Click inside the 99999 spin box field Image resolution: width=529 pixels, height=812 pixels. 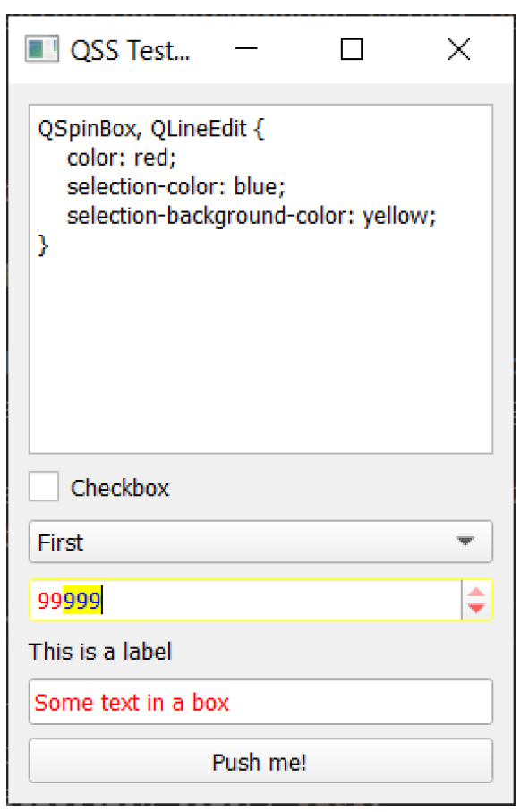click(245, 600)
